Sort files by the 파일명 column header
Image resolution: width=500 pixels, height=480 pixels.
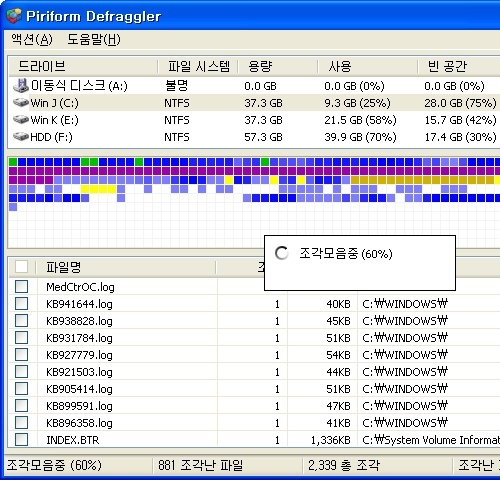click(127, 267)
